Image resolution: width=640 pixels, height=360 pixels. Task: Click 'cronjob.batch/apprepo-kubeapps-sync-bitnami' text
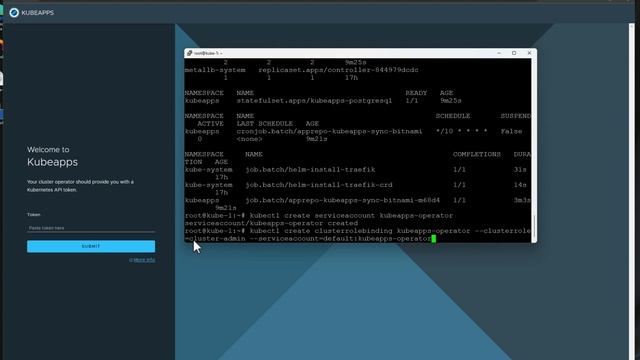point(329,131)
